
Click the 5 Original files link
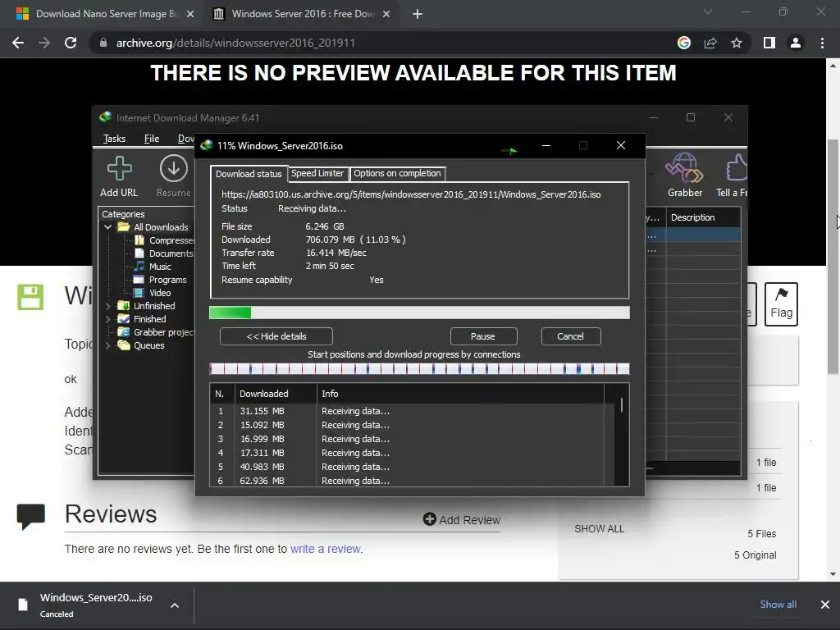(x=755, y=555)
